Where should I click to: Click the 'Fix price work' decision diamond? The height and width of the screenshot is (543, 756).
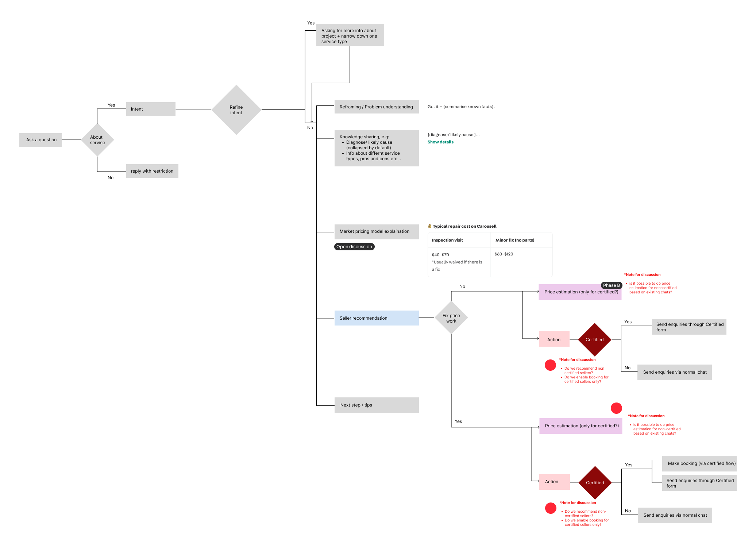pyautogui.click(x=451, y=318)
